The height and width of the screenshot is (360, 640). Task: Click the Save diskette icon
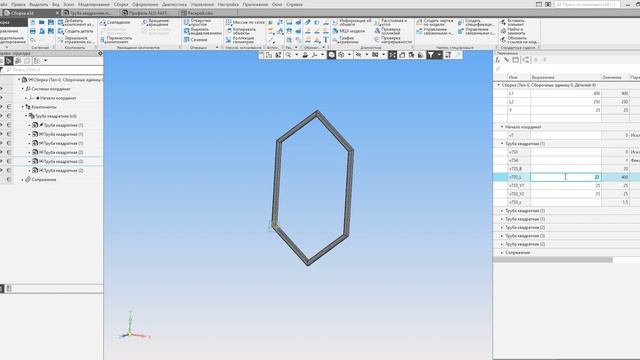pyautogui.click(x=51, y=22)
